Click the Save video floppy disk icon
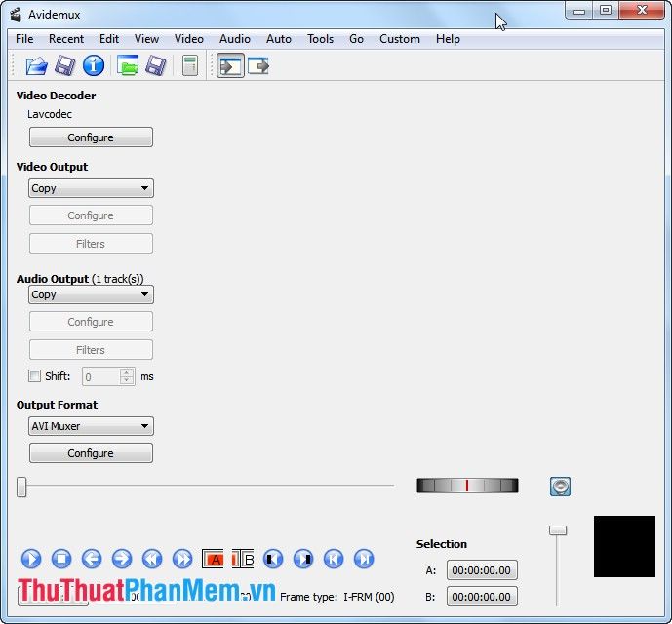The width and height of the screenshot is (672, 624). (64, 66)
